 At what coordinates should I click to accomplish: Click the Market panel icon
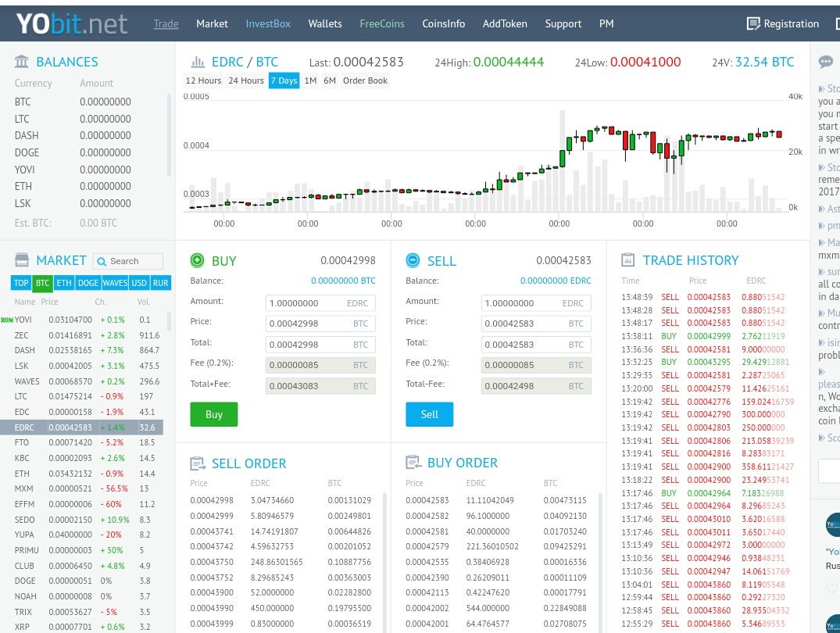pos(22,260)
